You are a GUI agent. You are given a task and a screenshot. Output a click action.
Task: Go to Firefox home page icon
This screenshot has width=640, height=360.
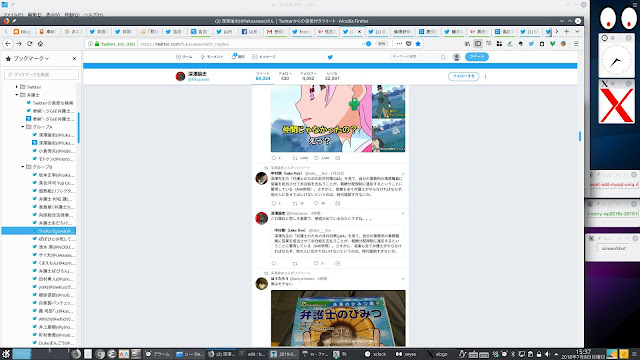(x=40, y=44)
